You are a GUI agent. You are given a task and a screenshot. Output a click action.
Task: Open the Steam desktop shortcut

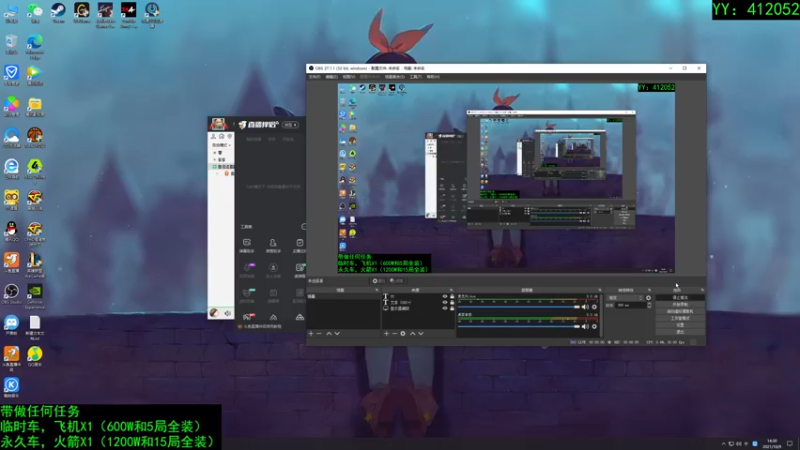click(x=58, y=13)
